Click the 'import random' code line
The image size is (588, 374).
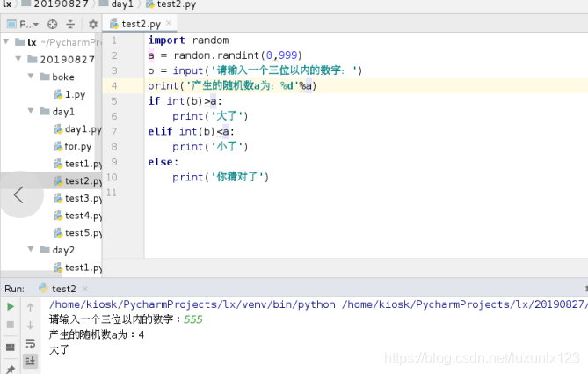point(188,40)
